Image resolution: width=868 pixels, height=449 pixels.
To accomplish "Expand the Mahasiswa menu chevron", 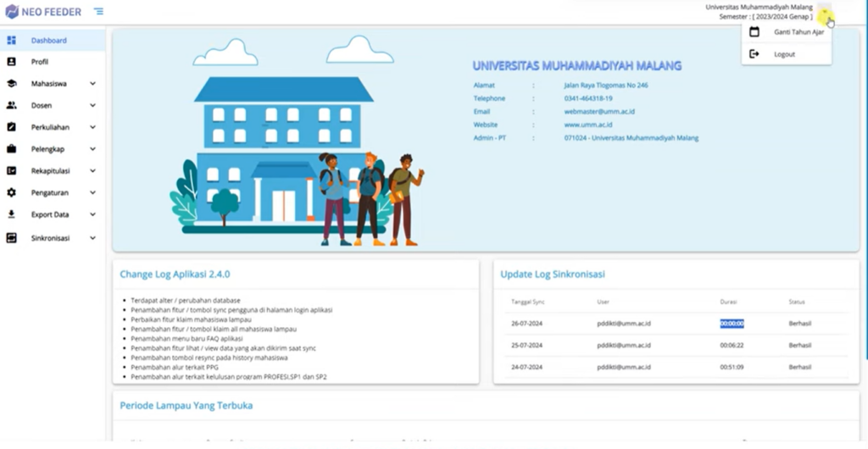I will [x=92, y=84].
